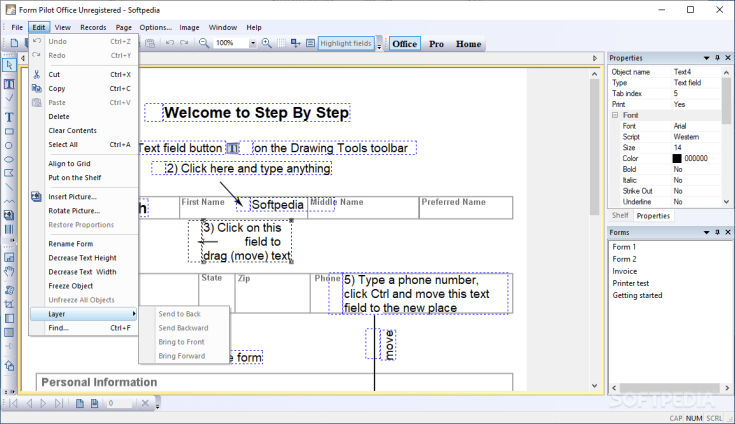Select the arrow pointer tool

pyautogui.click(x=9, y=65)
